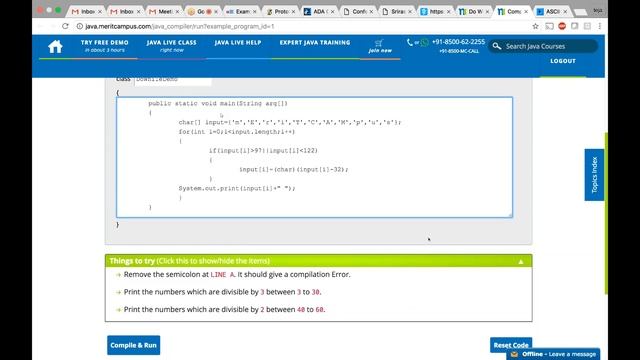Click the red adblock extension icon
Screen dimensions: 640x360
click(562, 26)
